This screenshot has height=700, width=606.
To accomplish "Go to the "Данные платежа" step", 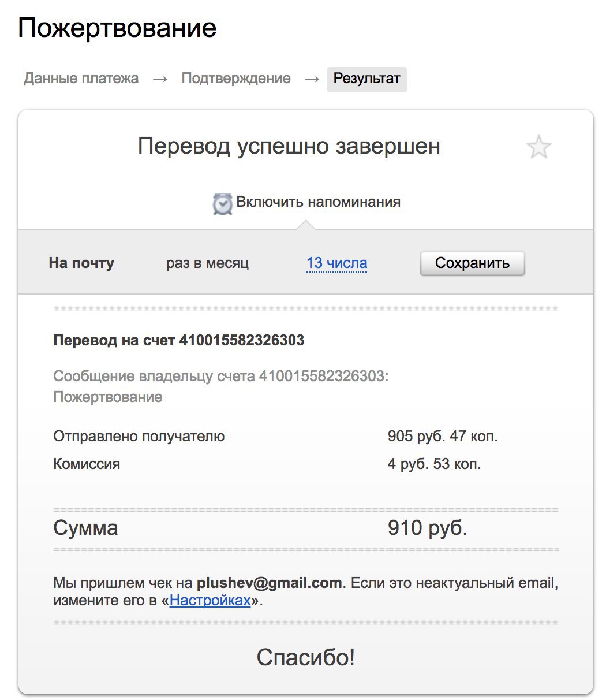I will (x=81, y=79).
